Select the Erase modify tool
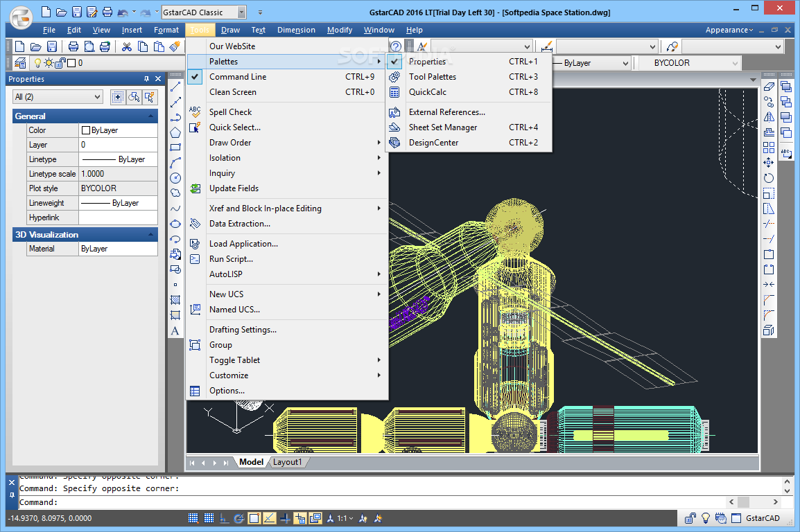 pyautogui.click(x=769, y=87)
